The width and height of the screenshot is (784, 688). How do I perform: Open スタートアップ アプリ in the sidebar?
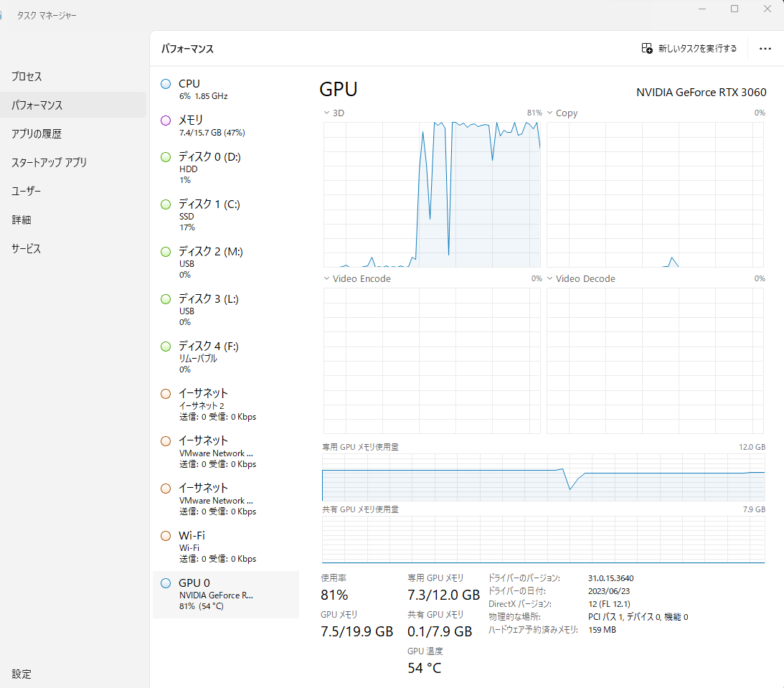(x=73, y=162)
